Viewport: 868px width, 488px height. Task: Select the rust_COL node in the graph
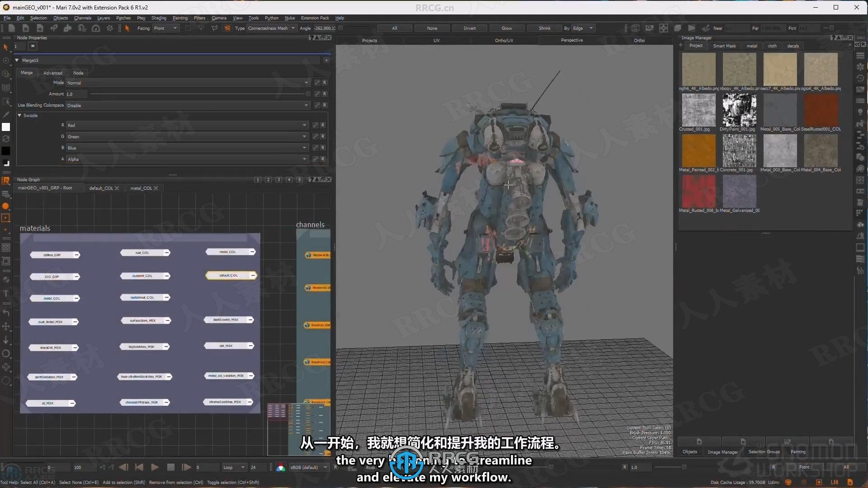[x=145, y=253]
